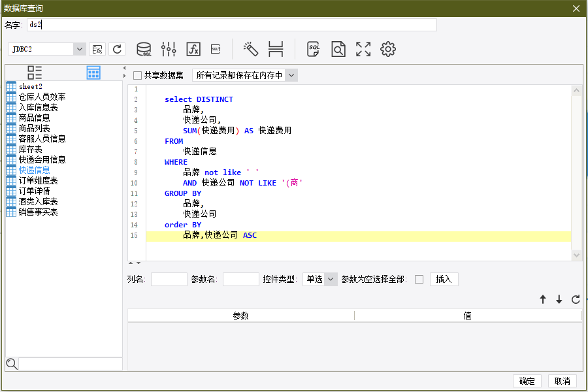The height and width of the screenshot is (392, 588).
Task: Click the 名字 input field containing ds2
Action: point(232,25)
